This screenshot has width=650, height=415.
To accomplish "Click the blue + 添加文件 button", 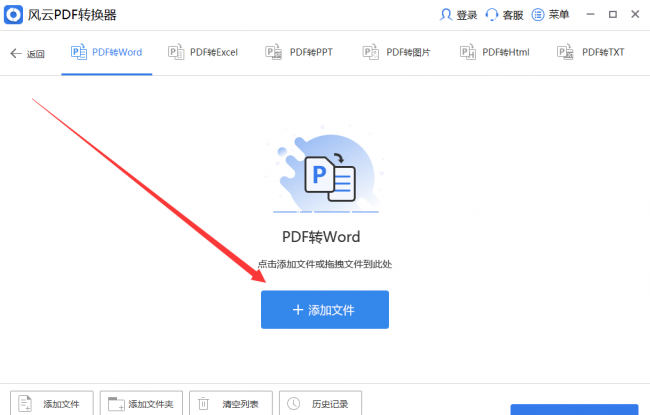I will pyautogui.click(x=325, y=310).
